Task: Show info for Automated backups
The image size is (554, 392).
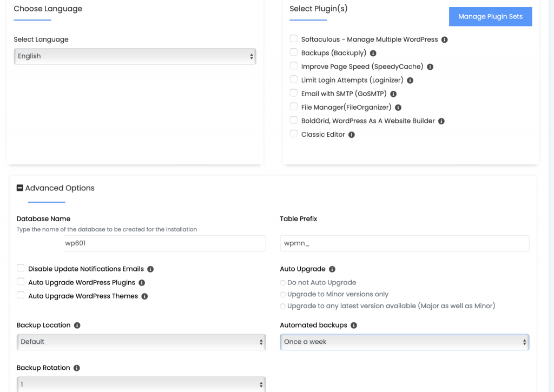Action: pyautogui.click(x=354, y=325)
